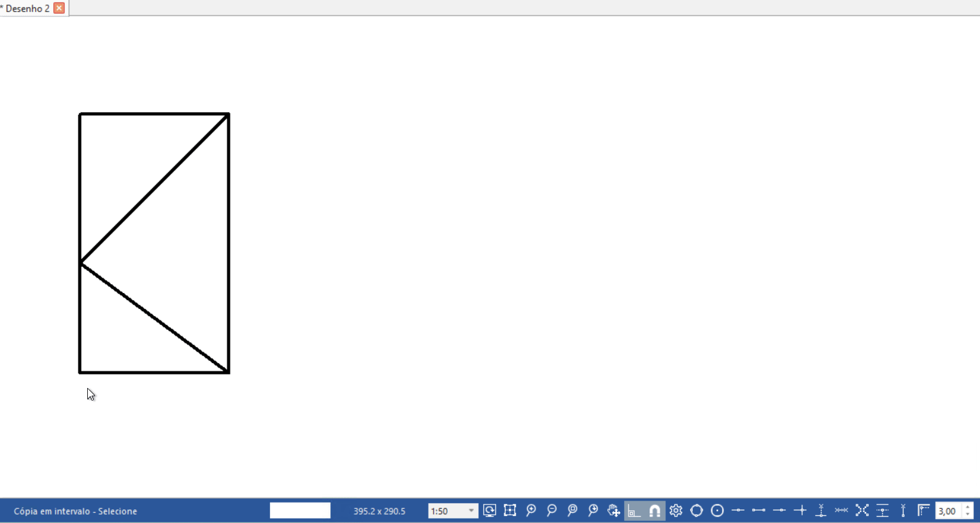Click the white input field in status bar
The height and width of the screenshot is (523, 980).
(300, 511)
